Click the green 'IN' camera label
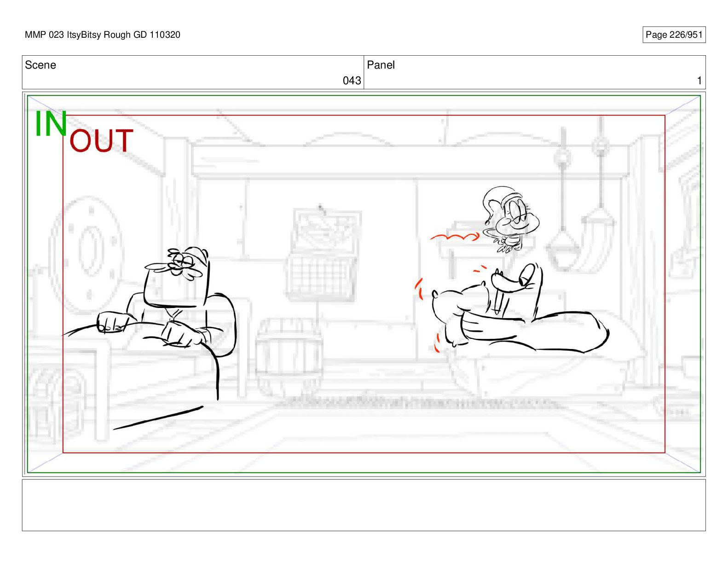 click(51, 124)
